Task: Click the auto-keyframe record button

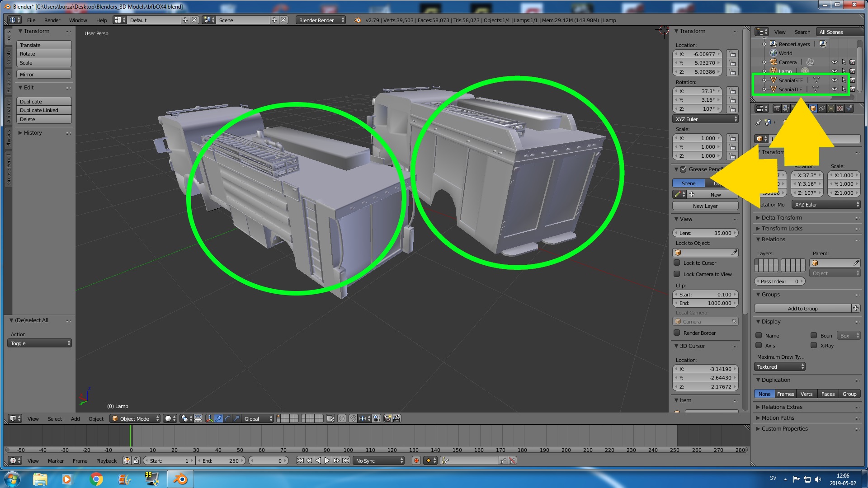Action: click(416, 461)
